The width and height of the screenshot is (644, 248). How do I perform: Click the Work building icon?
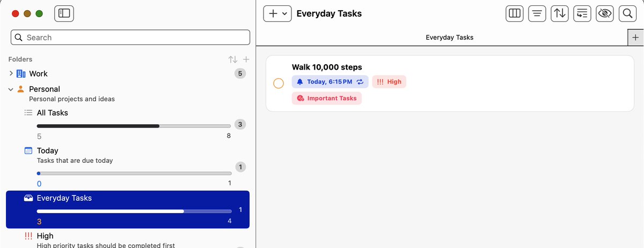pyautogui.click(x=21, y=73)
